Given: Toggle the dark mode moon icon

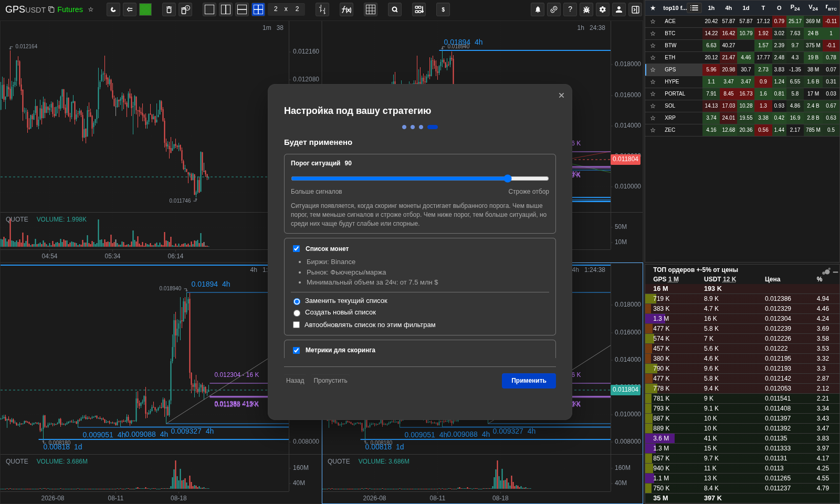Looking at the screenshot, I should tap(113, 9).
